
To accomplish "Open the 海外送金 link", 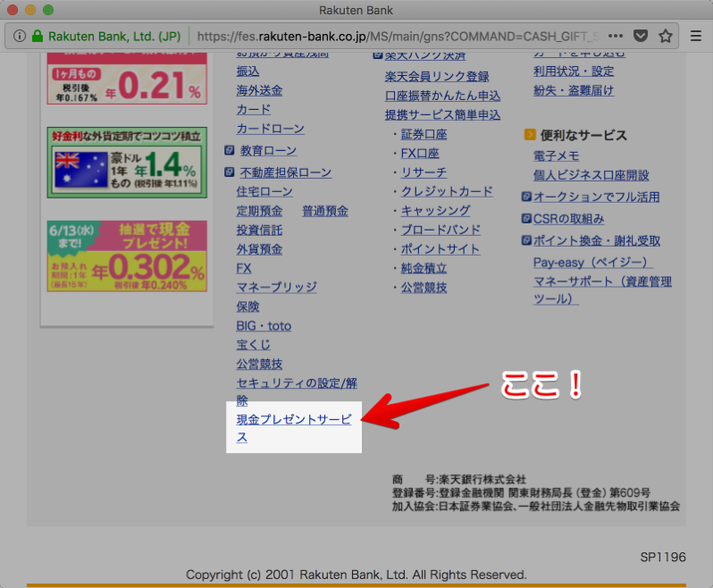I will pyautogui.click(x=259, y=90).
